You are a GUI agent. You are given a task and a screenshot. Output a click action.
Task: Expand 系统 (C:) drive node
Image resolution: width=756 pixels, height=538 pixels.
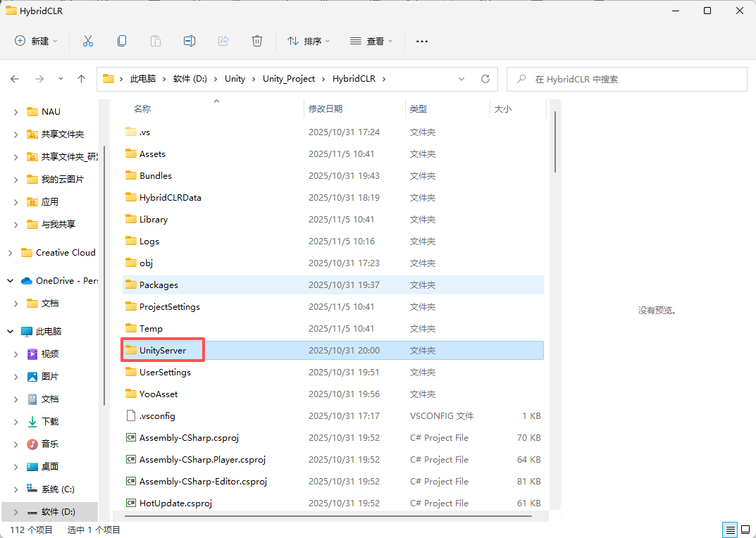(16, 489)
